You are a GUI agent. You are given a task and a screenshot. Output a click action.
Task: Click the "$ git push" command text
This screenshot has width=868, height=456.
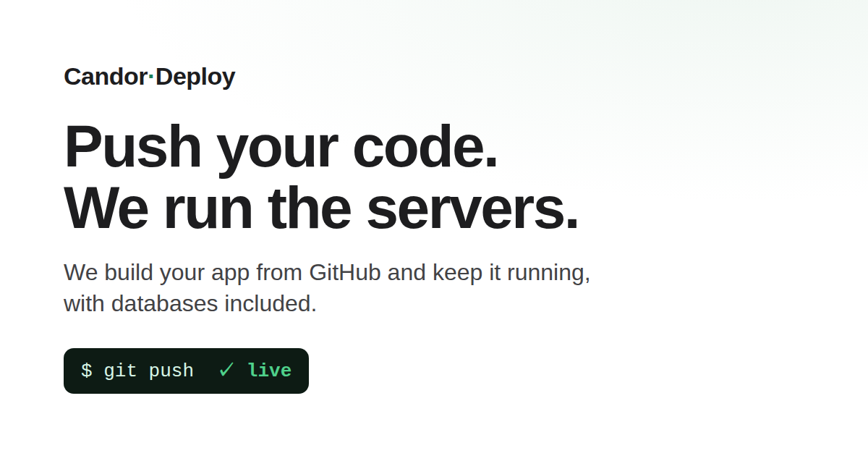[x=137, y=371]
